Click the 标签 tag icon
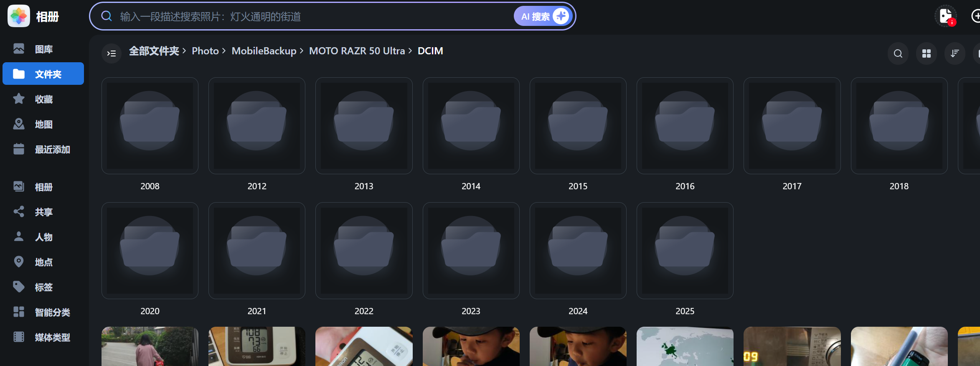Screen dimensions: 980x366 (19, 287)
